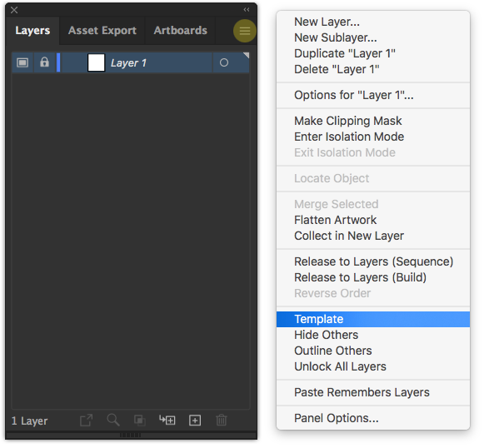
Task: Collapse panel using double-arrow icon
Action: (247, 10)
